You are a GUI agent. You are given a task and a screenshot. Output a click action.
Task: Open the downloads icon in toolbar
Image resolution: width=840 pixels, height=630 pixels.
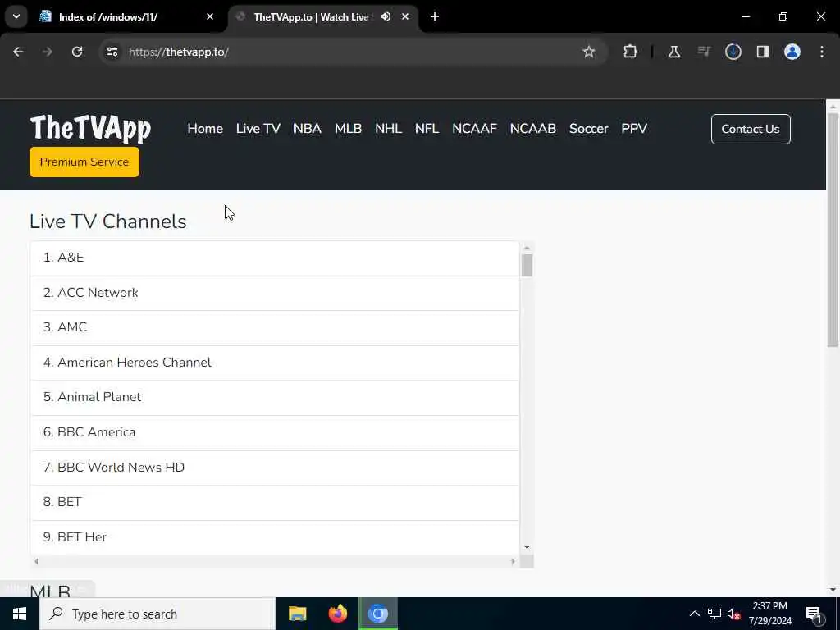(x=733, y=52)
